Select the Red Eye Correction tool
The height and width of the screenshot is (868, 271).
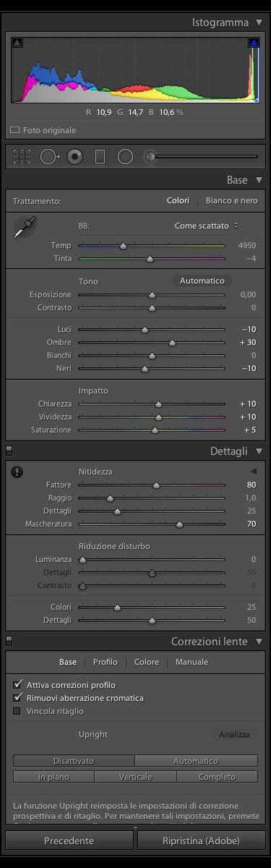(x=74, y=156)
